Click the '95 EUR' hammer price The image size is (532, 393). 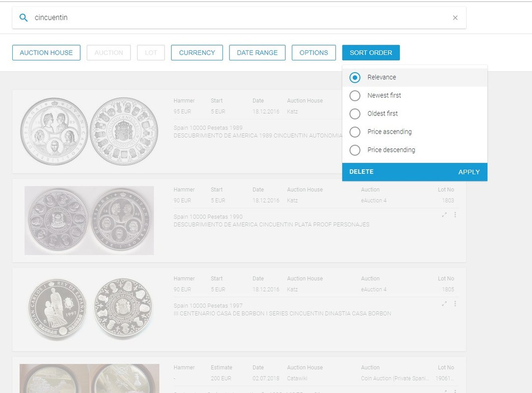pos(182,112)
